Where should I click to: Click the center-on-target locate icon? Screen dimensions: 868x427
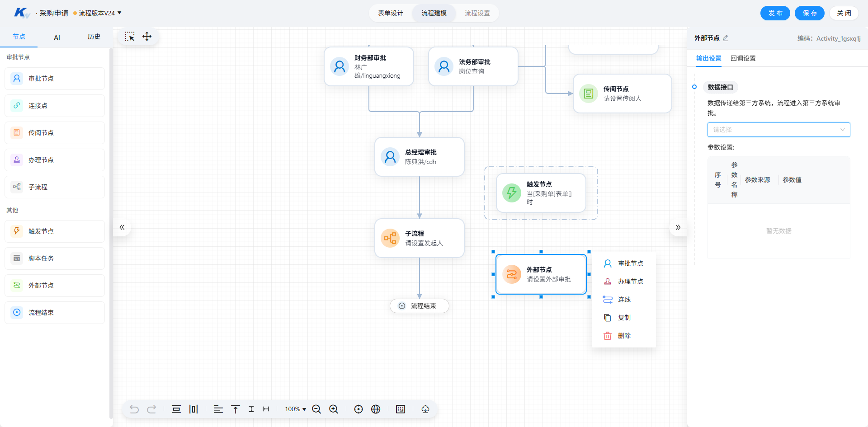359,409
